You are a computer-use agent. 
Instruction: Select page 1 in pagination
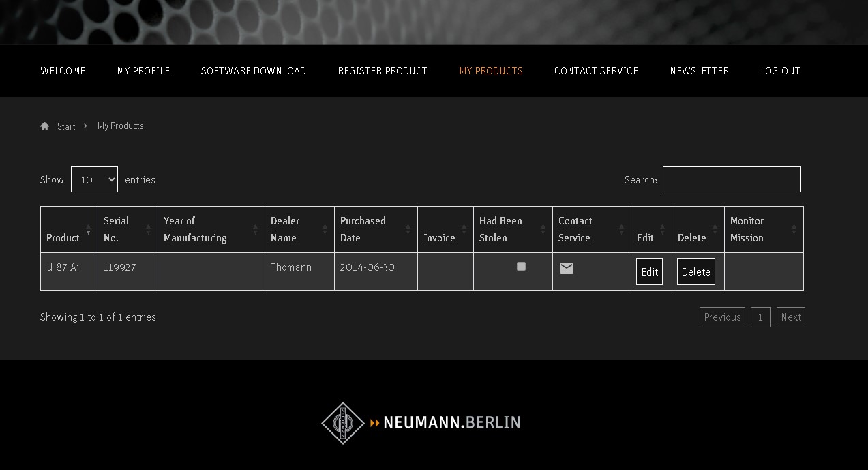(760, 317)
